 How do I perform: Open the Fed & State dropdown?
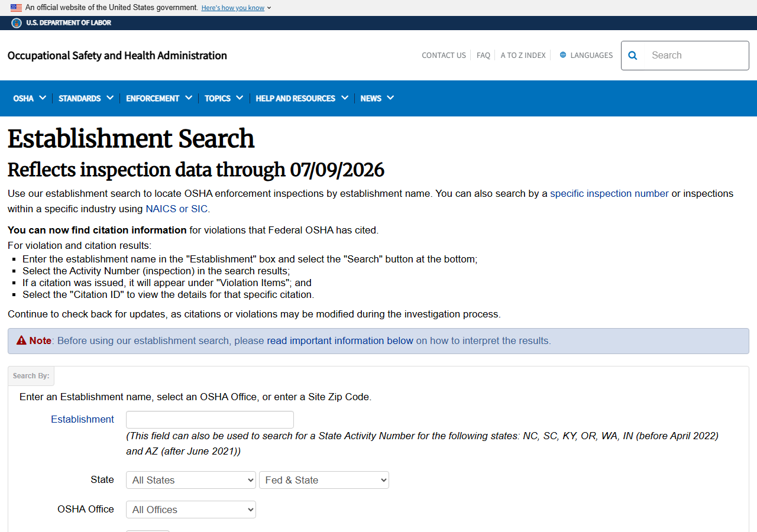324,480
